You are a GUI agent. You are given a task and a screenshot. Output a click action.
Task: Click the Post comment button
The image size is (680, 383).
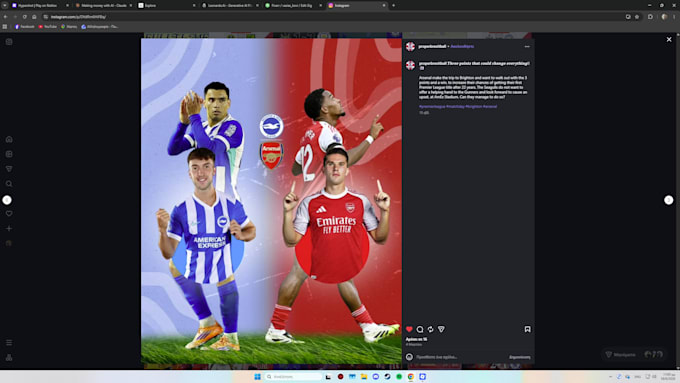pos(520,357)
